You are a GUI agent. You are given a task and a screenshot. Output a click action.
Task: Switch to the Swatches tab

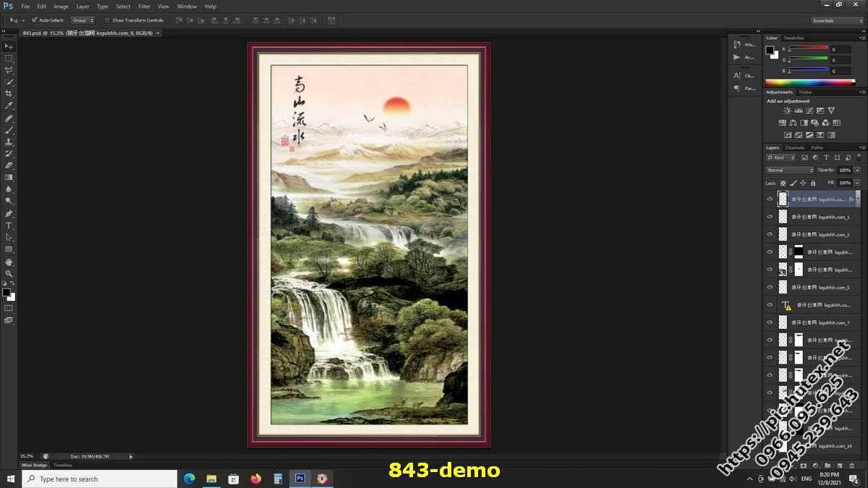click(793, 38)
